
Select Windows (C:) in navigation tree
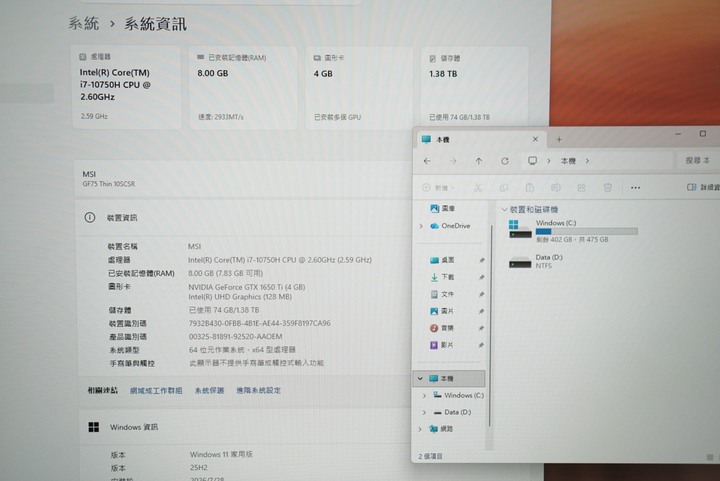[458, 395]
